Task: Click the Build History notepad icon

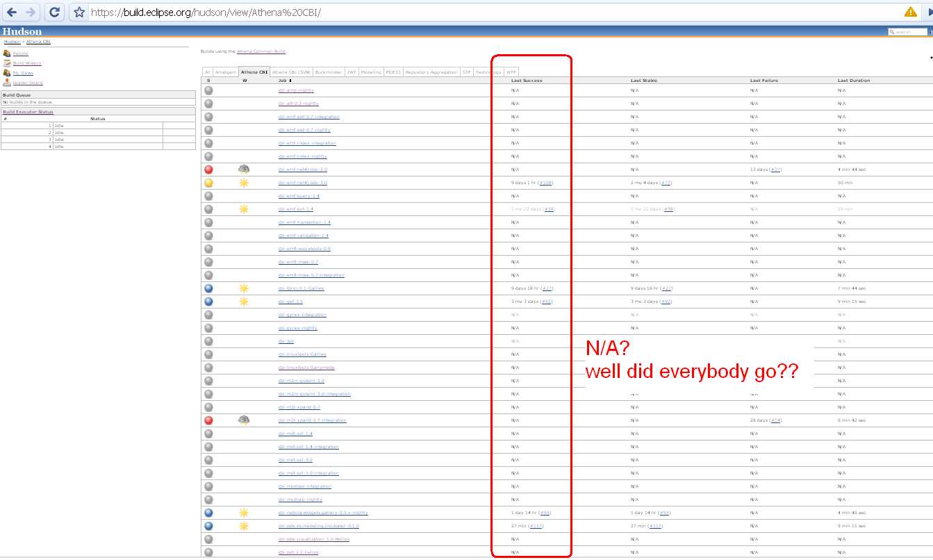Action: [7, 63]
